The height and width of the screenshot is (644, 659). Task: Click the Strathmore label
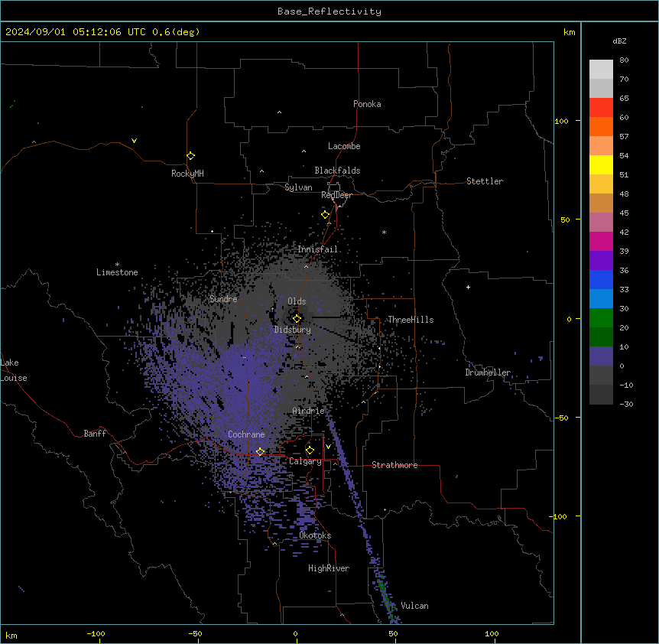click(394, 465)
